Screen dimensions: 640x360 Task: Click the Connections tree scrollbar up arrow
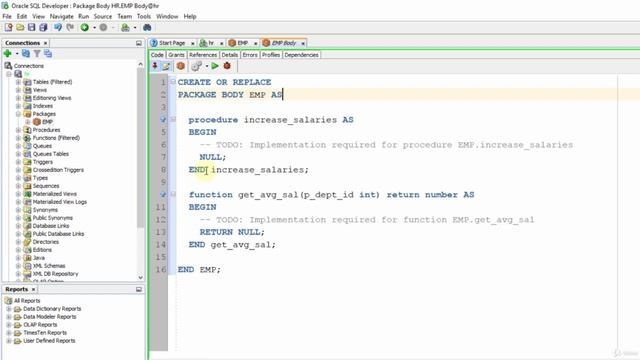tap(140, 64)
